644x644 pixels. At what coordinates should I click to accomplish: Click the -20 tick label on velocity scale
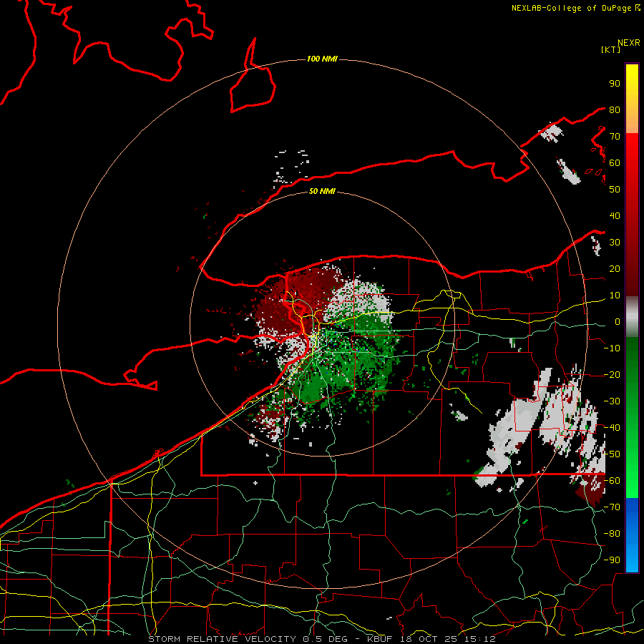click(x=612, y=374)
